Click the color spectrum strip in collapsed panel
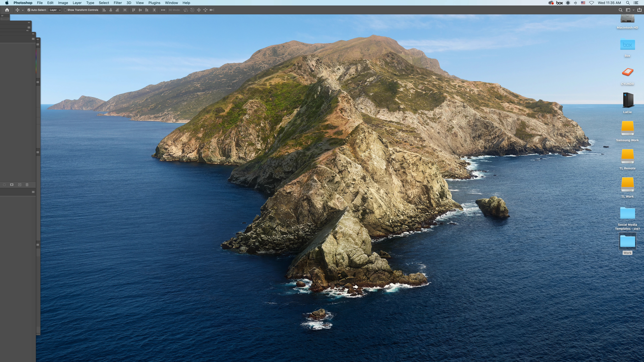This screenshot has width=644, height=362. click(36, 61)
